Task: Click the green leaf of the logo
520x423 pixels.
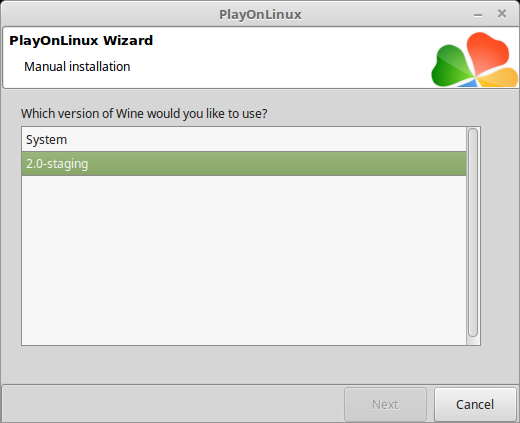Action: point(451,66)
